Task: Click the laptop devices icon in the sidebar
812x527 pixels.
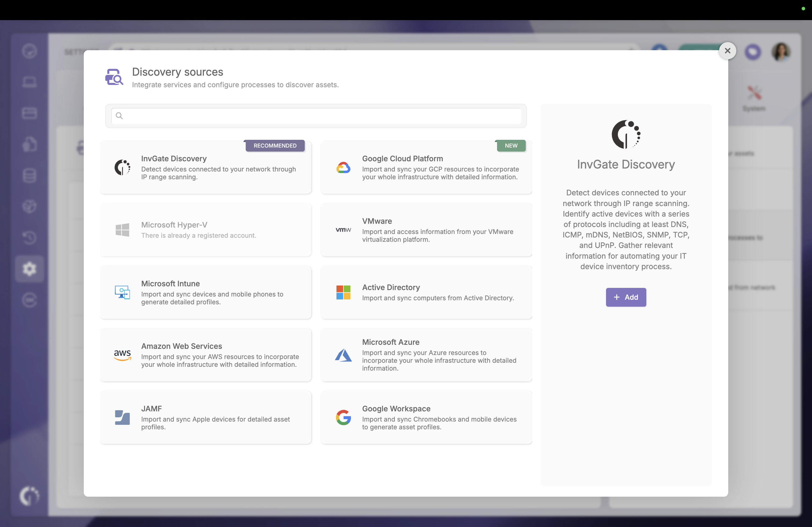Action: click(29, 82)
